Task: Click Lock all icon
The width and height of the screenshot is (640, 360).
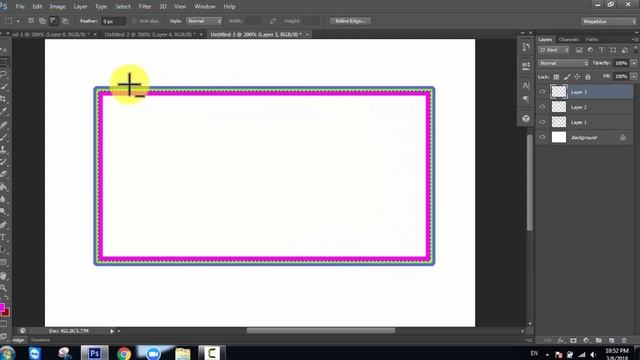Action: pyautogui.click(x=588, y=77)
